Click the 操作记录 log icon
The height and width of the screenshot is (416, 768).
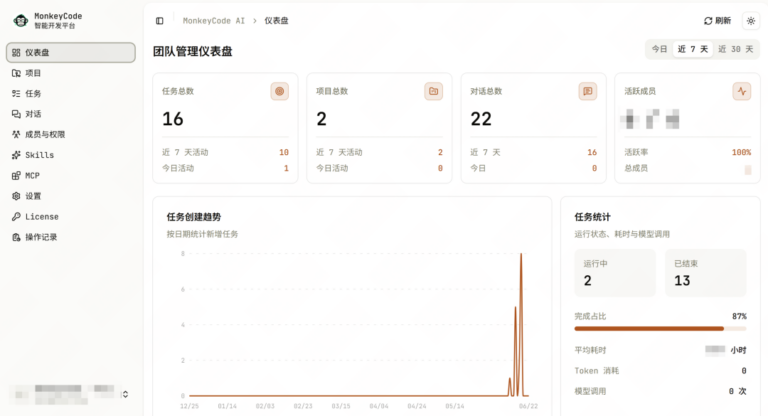click(x=16, y=237)
